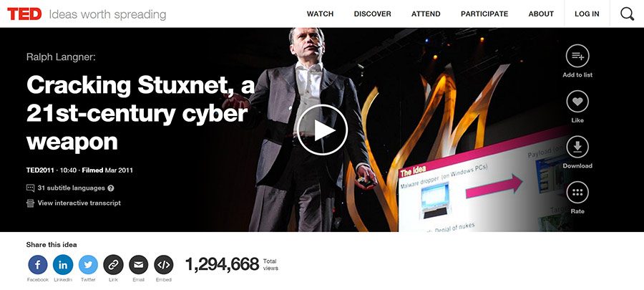The width and height of the screenshot is (644, 290).
Task: Download the talk using the download icon
Action: (577, 147)
